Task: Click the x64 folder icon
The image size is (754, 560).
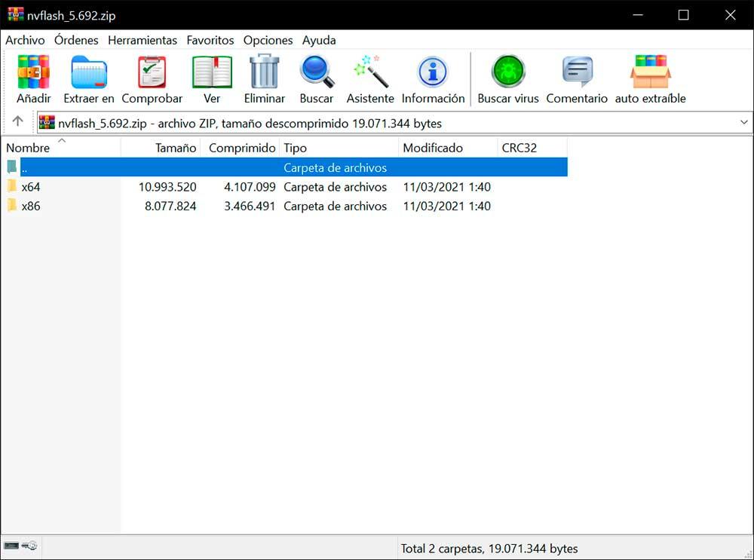Action: 12,186
